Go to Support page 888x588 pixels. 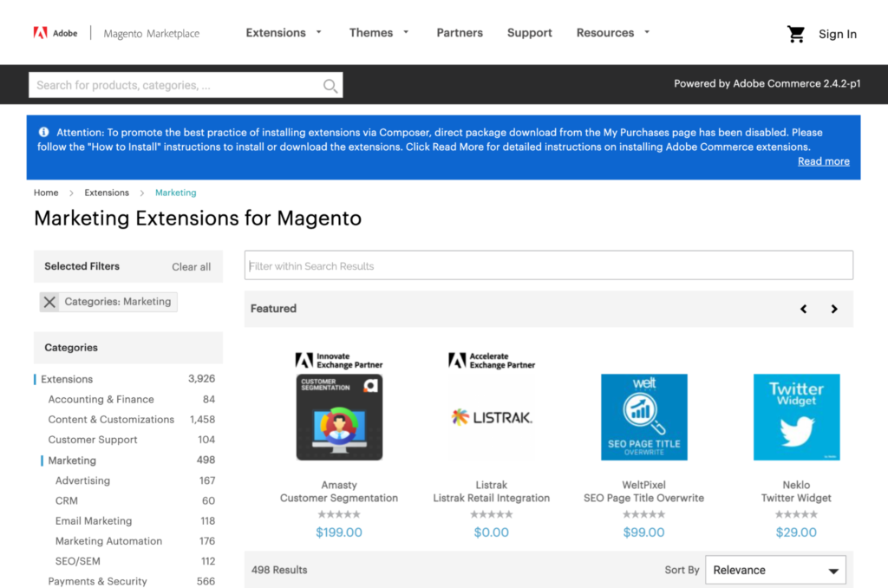click(x=530, y=33)
